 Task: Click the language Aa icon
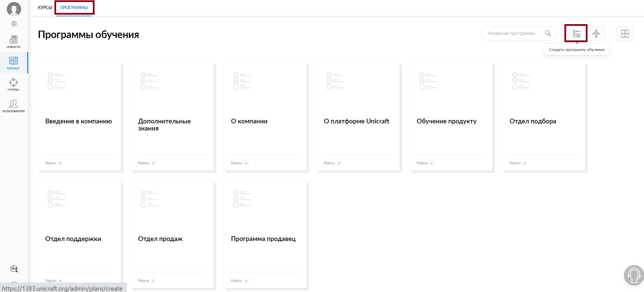(14, 269)
